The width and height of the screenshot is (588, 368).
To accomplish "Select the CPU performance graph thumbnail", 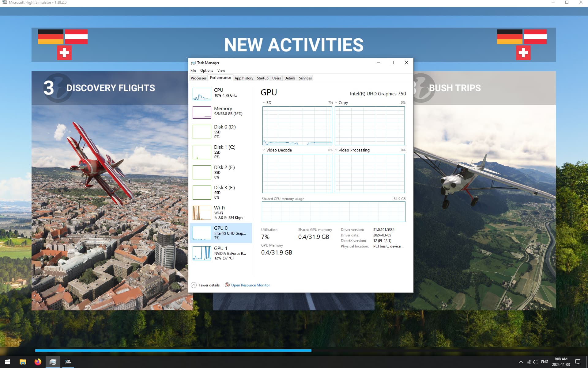I will [202, 94].
